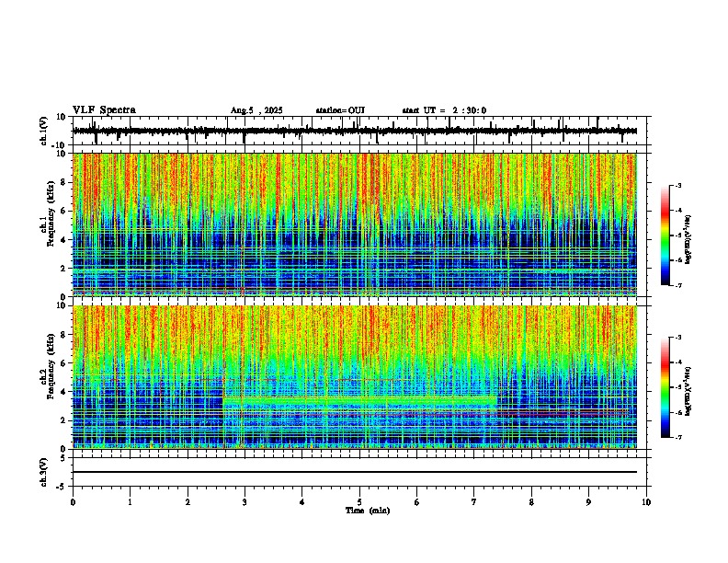Viewport: 728px width, 563px height.
Task: Click the "ch.1(V)" waveform axis label
Action: (44, 131)
